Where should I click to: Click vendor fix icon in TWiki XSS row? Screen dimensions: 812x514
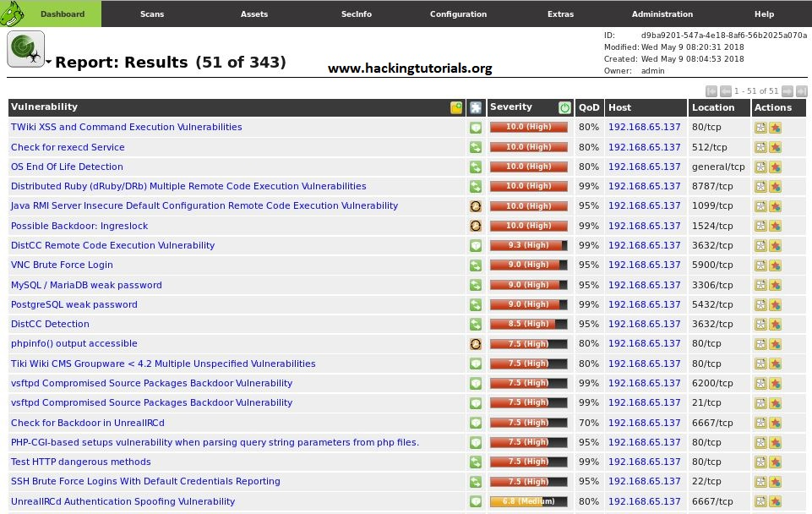pyautogui.click(x=476, y=128)
